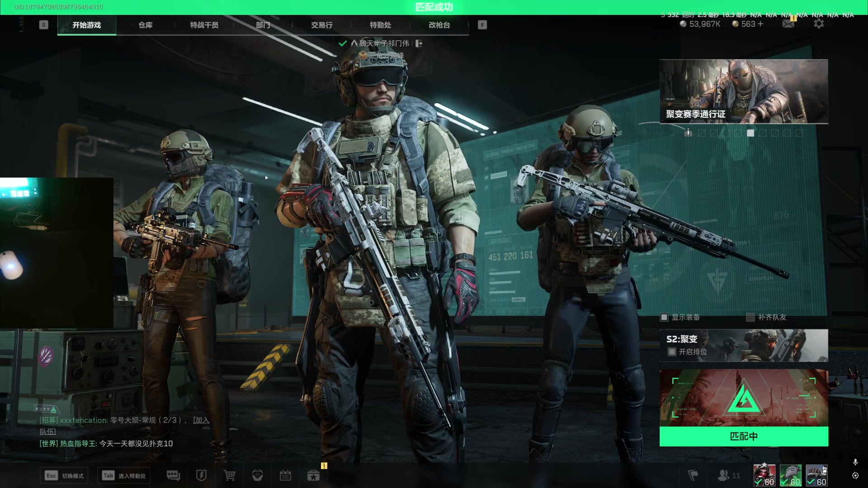Switch to the 开始游戏 tab

pyautogui.click(x=87, y=25)
